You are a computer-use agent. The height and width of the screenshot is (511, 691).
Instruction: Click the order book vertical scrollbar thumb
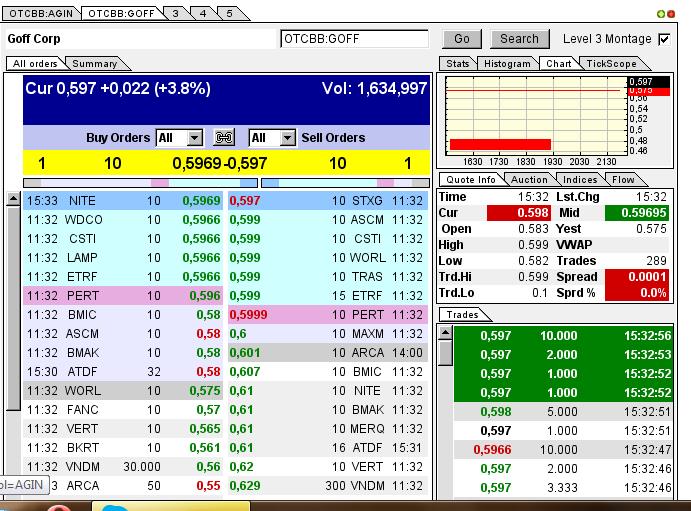(x=13, y=308)
